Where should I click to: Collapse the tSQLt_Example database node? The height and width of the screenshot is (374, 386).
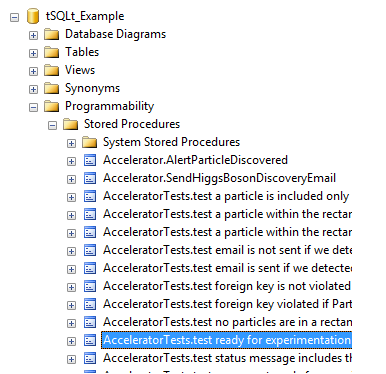[x=14, y=17]
